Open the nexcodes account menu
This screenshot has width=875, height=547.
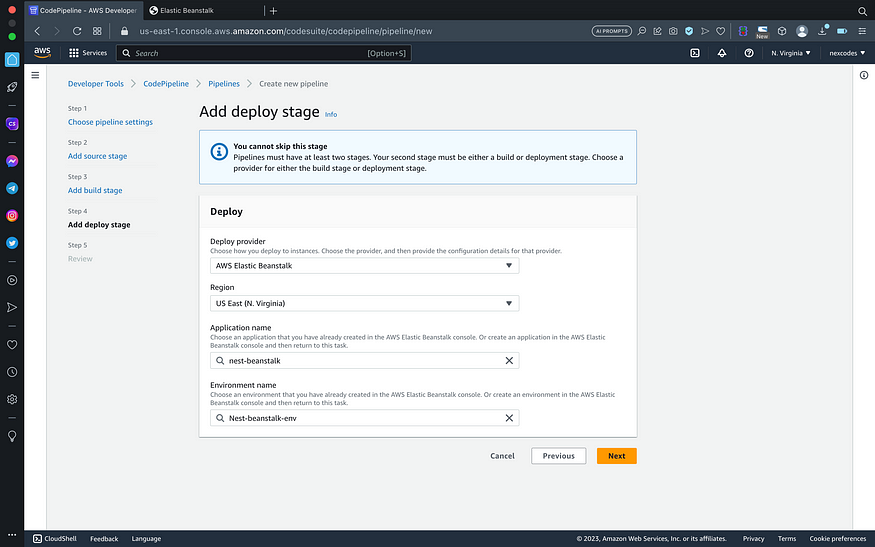[x=847, y=53]
